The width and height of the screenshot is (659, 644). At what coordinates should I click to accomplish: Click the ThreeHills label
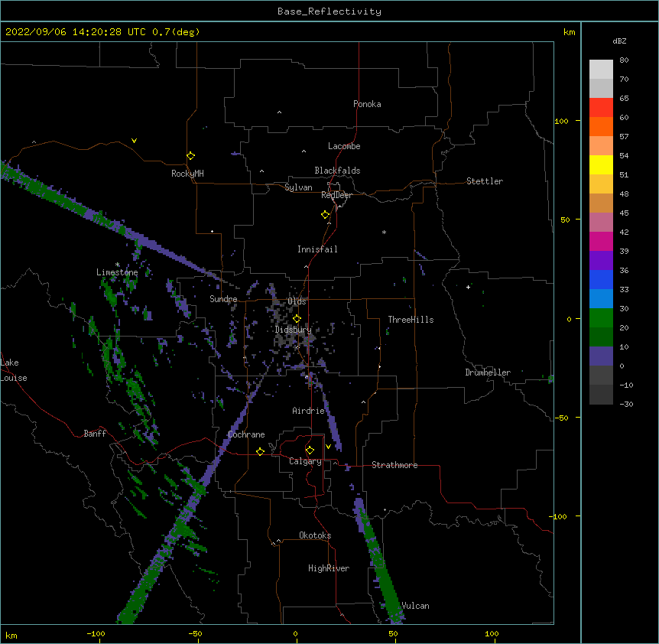[411, 320]
